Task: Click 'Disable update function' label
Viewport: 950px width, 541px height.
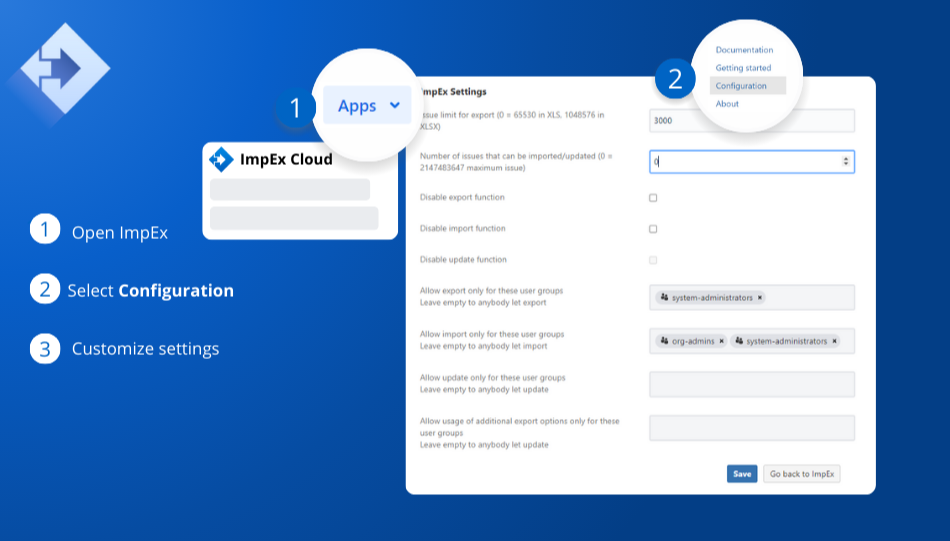Action: point(463,259)
